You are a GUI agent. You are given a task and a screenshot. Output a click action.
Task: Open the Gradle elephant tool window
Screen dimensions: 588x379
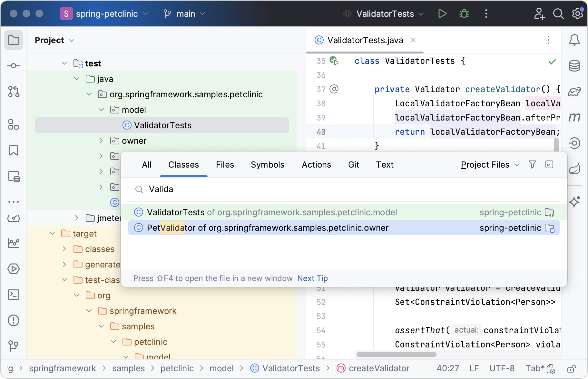(x=574, y=92)
